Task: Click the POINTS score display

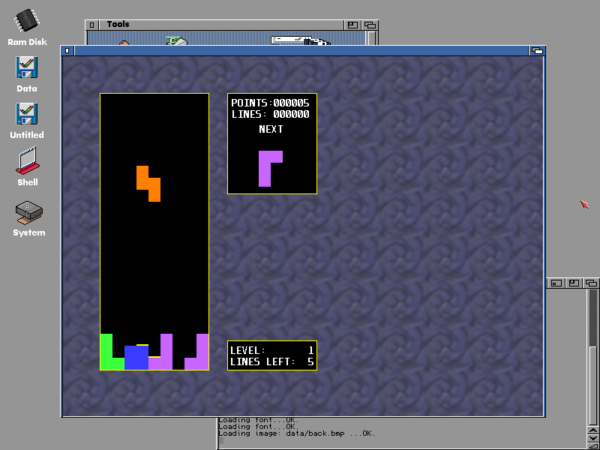Action: [x=270, y=103]
